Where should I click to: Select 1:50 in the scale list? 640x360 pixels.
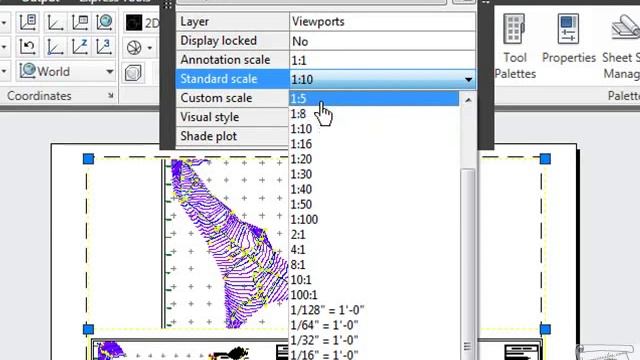(374, 204)
